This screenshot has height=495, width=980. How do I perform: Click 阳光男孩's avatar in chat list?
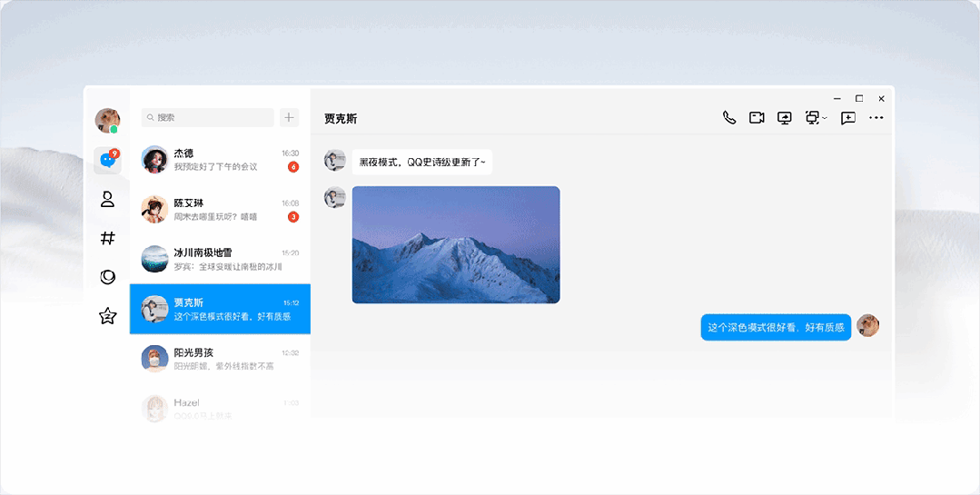[154, 360]
